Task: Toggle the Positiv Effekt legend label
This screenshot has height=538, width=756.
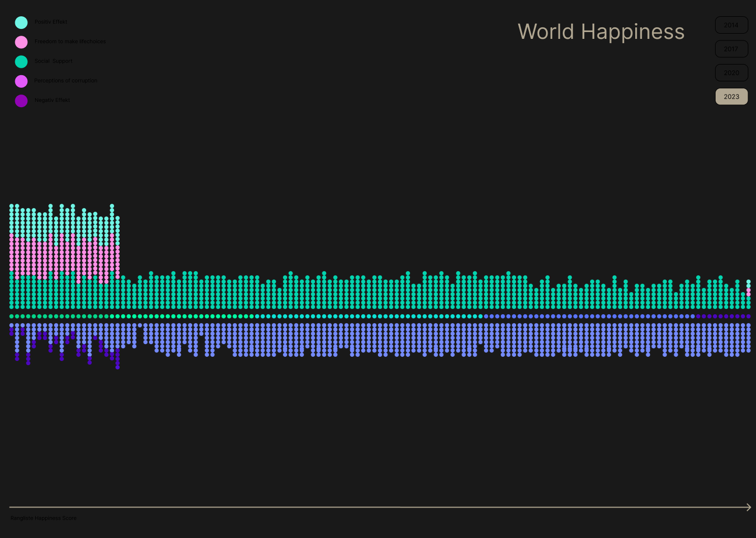Action: click(x=51, y=22)
